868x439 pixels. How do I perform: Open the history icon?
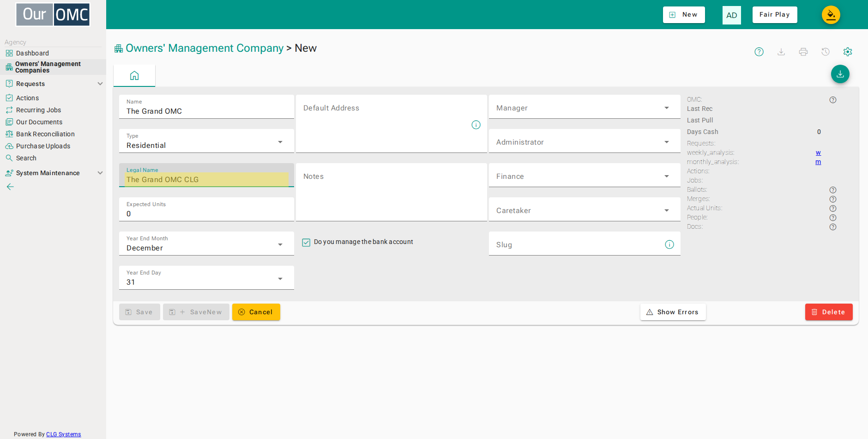click(x=826, y=52)
